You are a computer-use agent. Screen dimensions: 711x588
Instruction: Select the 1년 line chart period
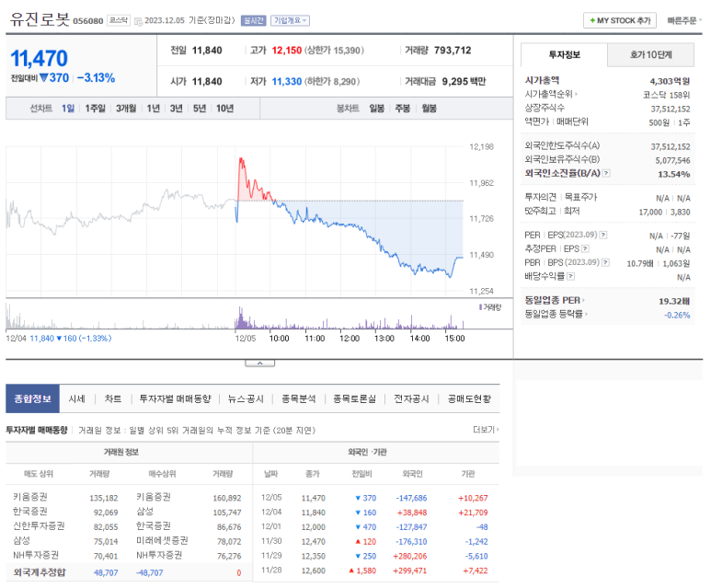click(x=154, y=109)
